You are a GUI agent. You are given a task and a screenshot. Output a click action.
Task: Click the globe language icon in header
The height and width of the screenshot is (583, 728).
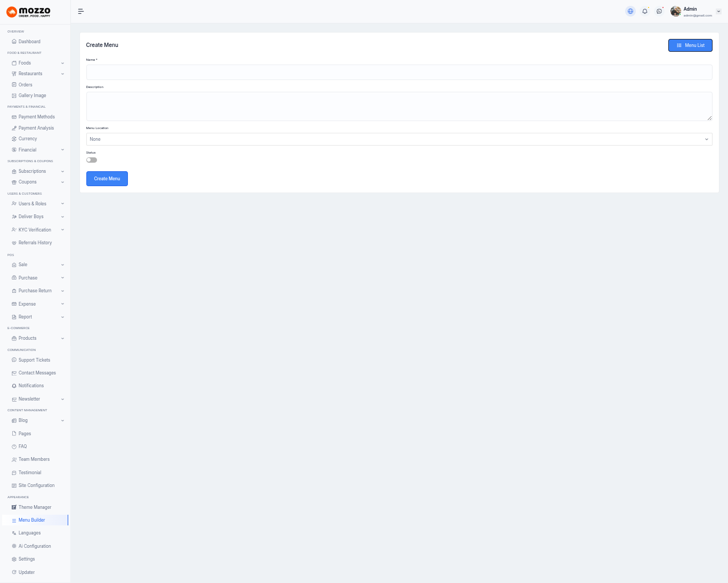[630, 11]
